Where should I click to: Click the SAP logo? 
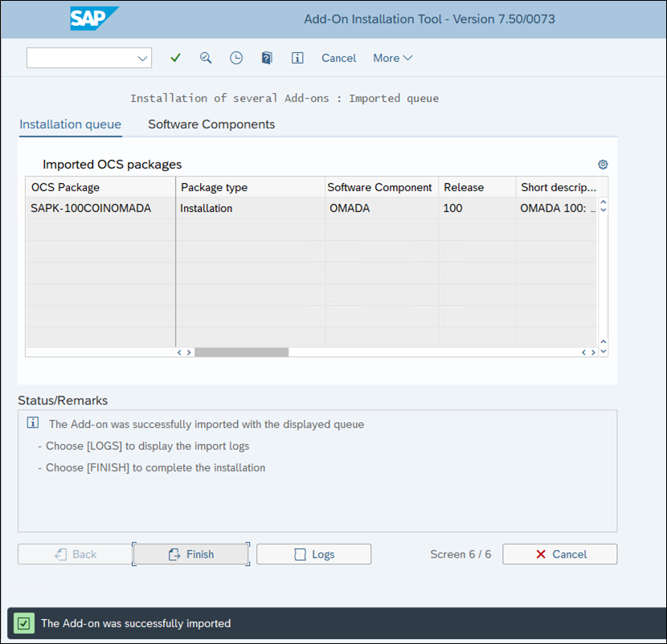coord(94,18)
